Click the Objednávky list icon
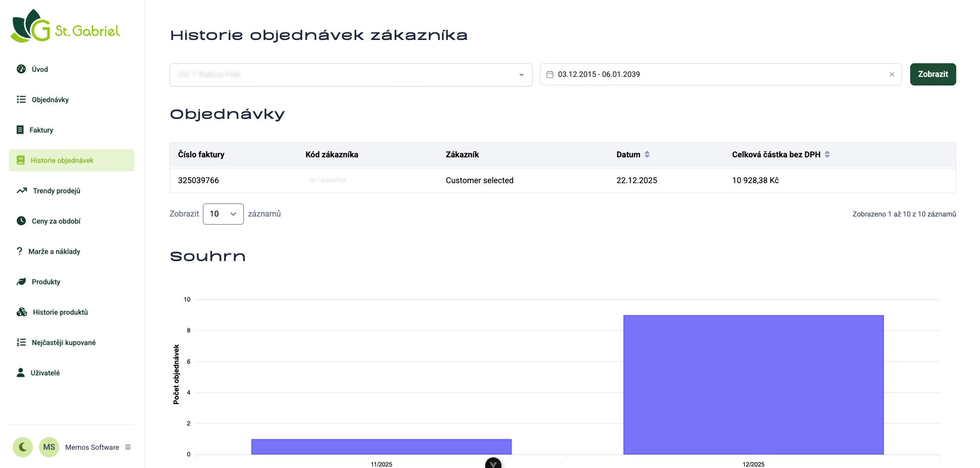980x468 pixels. click(21, 100)
